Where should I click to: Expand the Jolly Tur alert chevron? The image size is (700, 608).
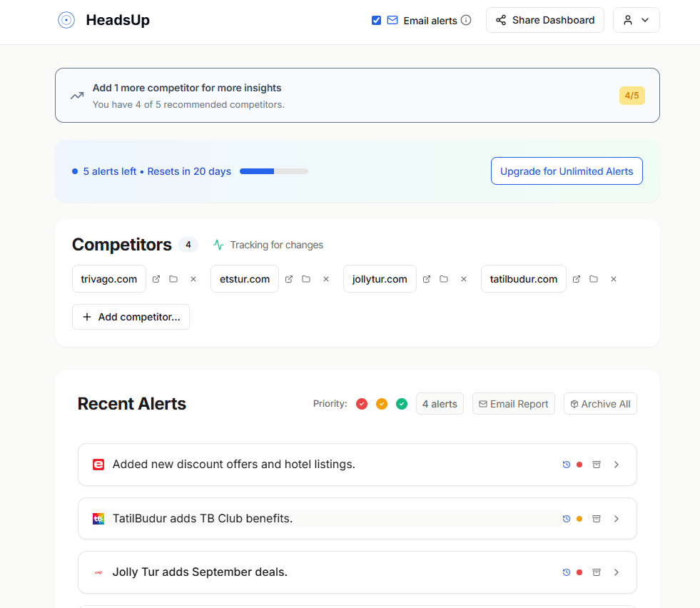click(x=617, y=572)
